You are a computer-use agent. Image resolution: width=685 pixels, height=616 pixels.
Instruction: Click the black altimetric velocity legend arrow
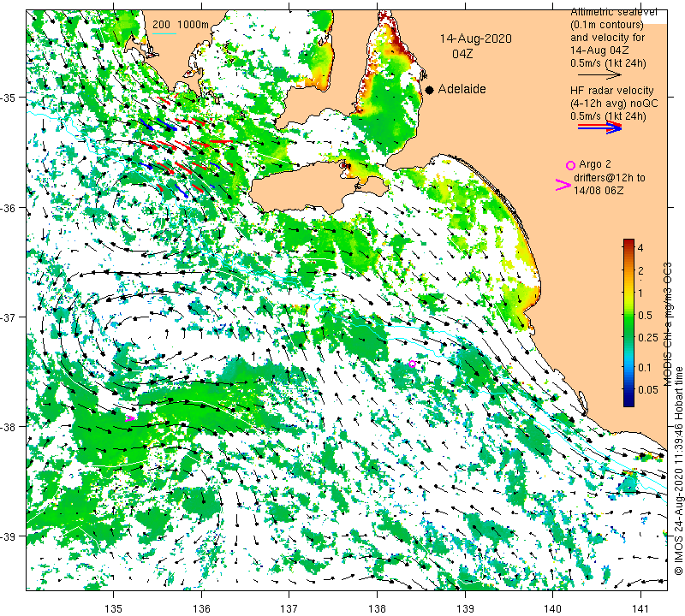[600, 75]
